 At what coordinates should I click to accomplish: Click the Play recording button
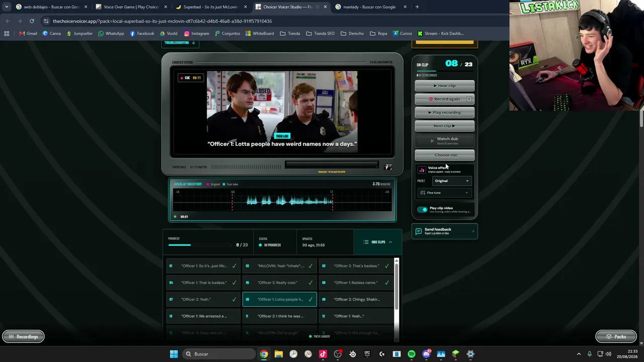[x=445, y=113]
